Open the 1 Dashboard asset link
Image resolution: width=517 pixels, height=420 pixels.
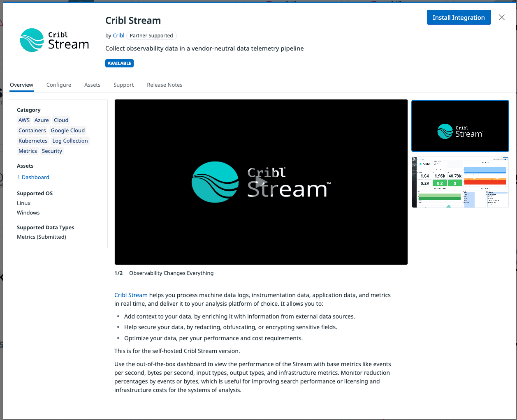[x=33, y=177]
